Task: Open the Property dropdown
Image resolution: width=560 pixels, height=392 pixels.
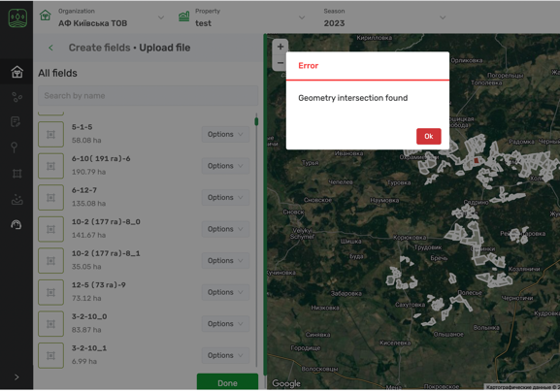Action: pos(302,17)
